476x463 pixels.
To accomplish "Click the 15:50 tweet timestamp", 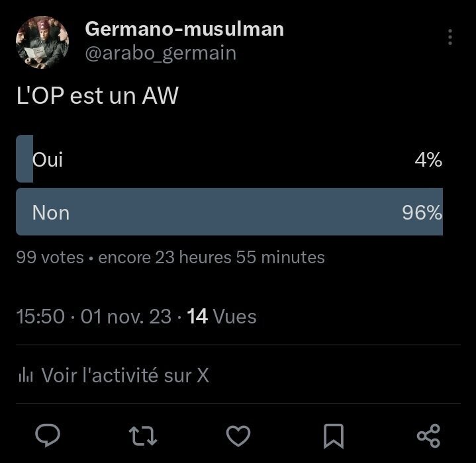I will (x=40, y=317).
